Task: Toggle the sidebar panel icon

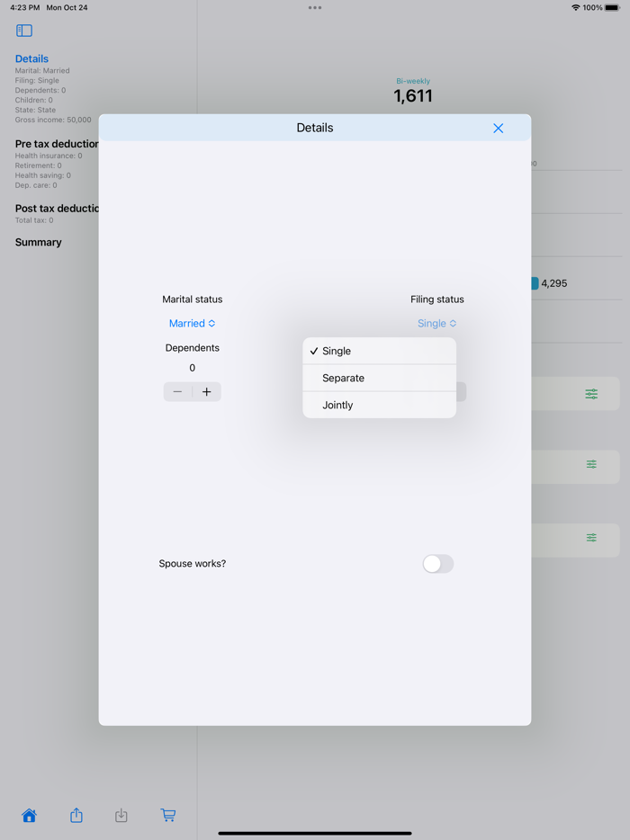Action: pos(24,31)
